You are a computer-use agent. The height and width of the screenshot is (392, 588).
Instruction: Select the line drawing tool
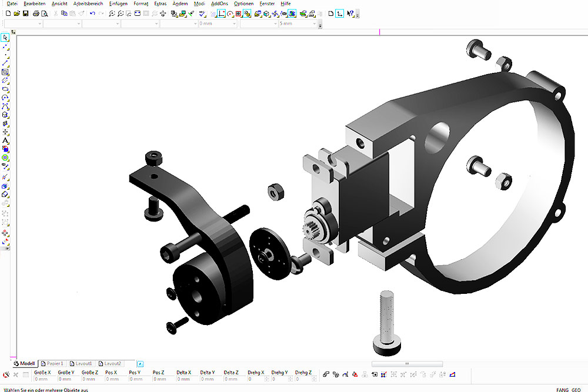click(5, 62)
